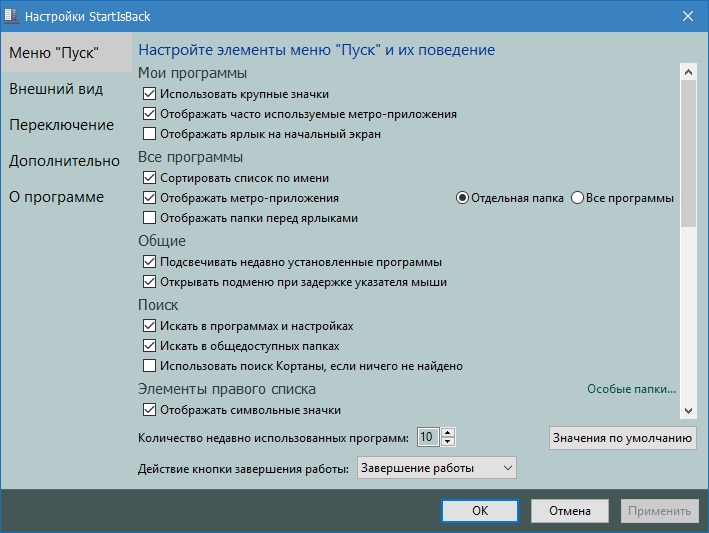Screen dimensions: 709x533
Task: Decrease recent programs count with down arrow
Action: point(448,442)
